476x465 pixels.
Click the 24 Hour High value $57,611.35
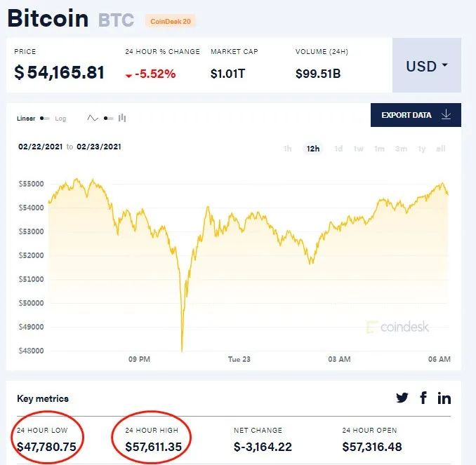click(x=153, y=447)
